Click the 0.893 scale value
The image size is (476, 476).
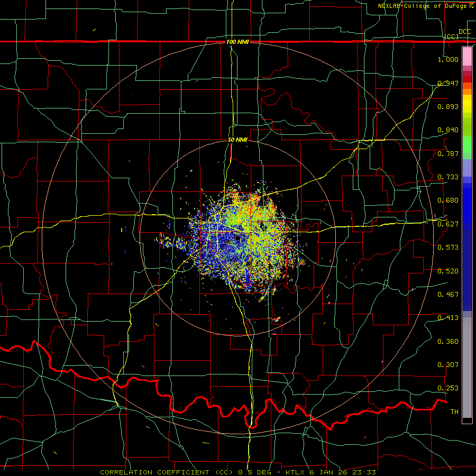pos(448,106)
